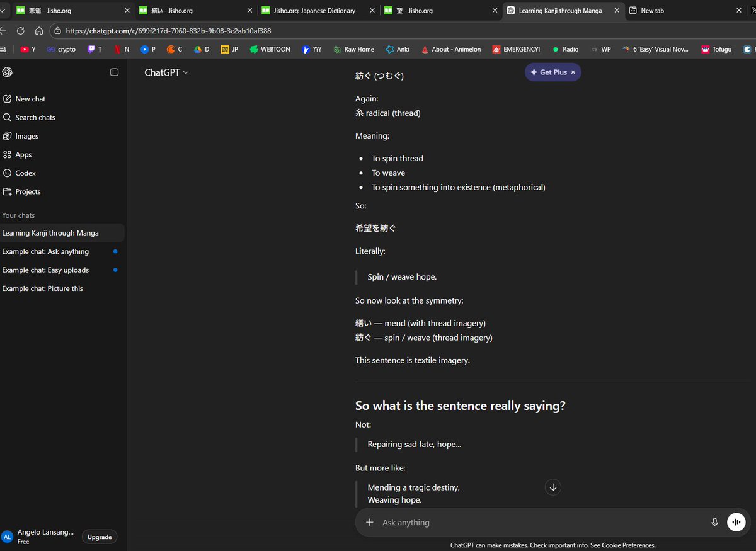This screenshot has height=551, width=756.
Task: Start a New chat
Action: 24,99
